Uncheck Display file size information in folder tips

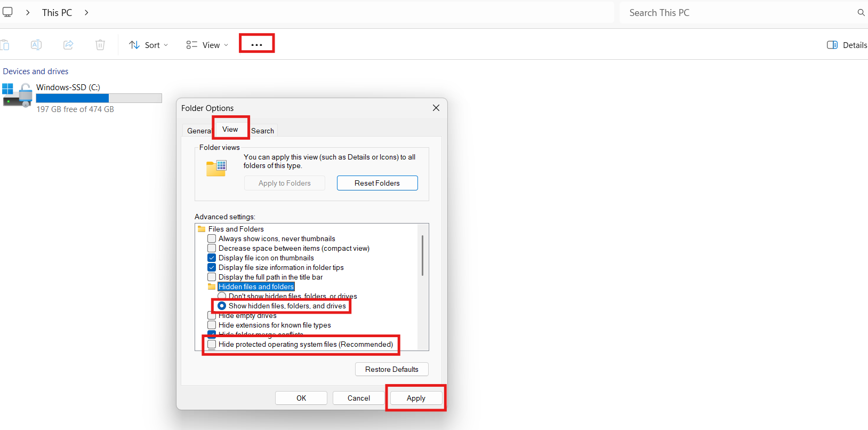212,268
